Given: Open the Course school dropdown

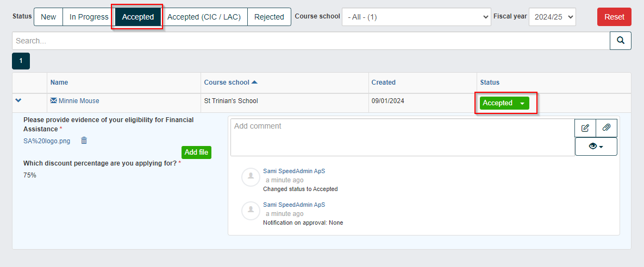Looking at the screenshot, I should 416,17.
